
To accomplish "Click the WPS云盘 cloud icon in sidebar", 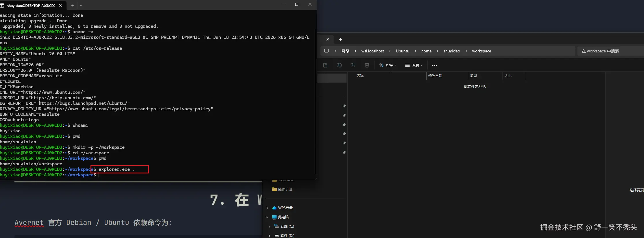I will (x=274, y=208).
